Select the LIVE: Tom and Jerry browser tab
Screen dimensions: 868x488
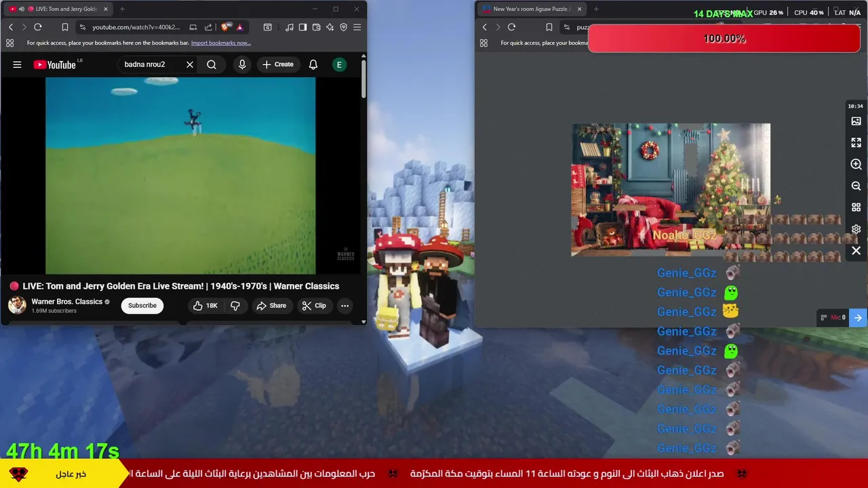(58, 9)
